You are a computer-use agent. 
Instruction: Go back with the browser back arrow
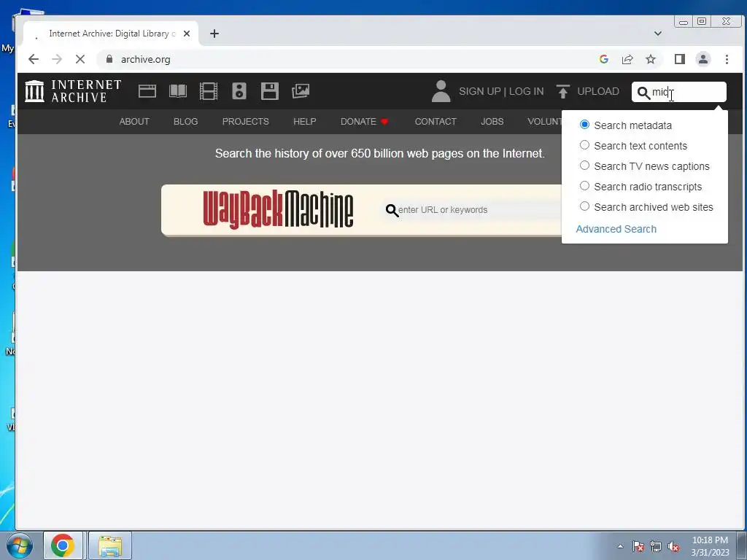pyautogui.click(x=34, y=59)
